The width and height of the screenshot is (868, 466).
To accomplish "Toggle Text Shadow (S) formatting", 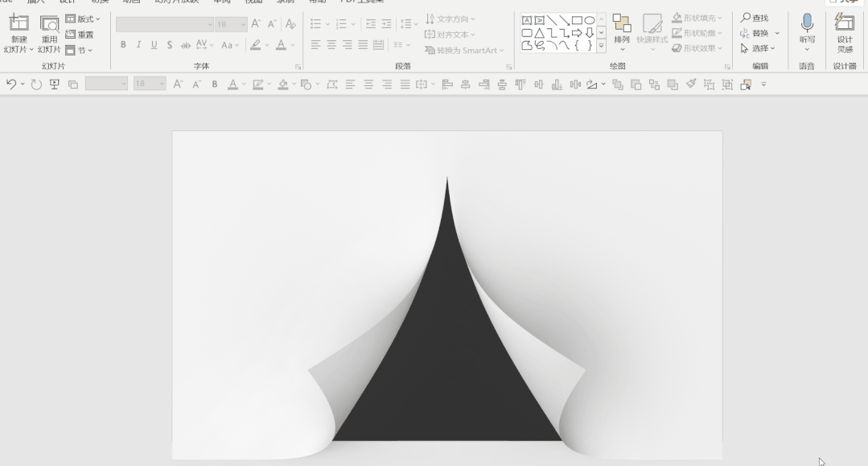I will (170, 45).
